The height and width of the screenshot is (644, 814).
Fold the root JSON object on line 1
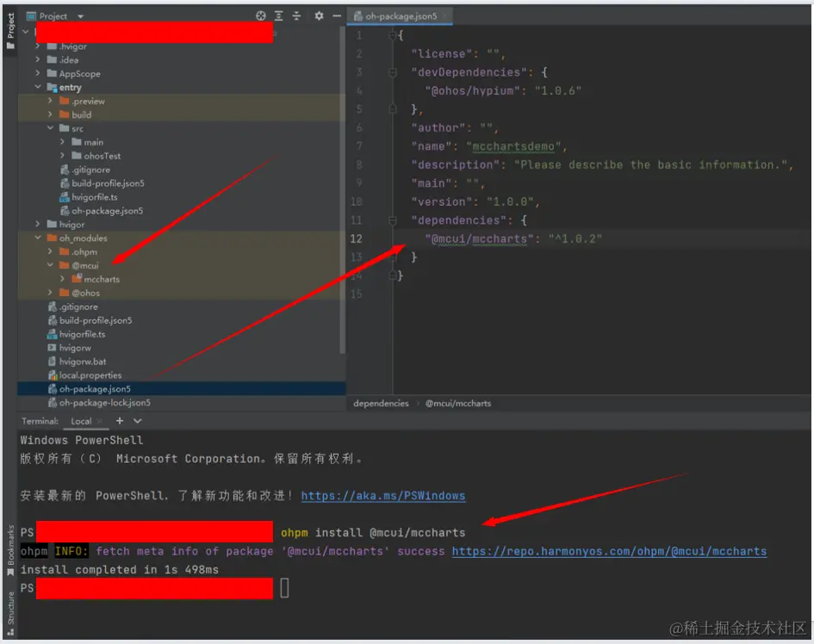pyautogui.click(x=393, y=35)
